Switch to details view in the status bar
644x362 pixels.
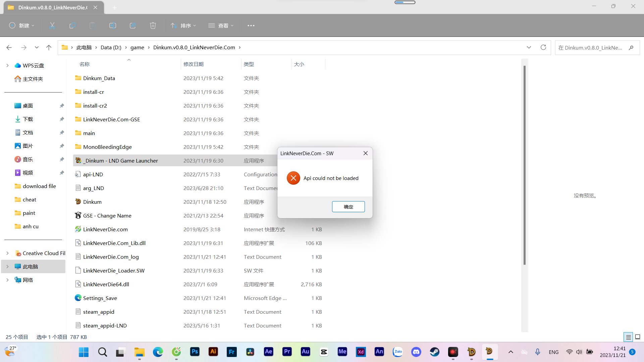(628, 337)
